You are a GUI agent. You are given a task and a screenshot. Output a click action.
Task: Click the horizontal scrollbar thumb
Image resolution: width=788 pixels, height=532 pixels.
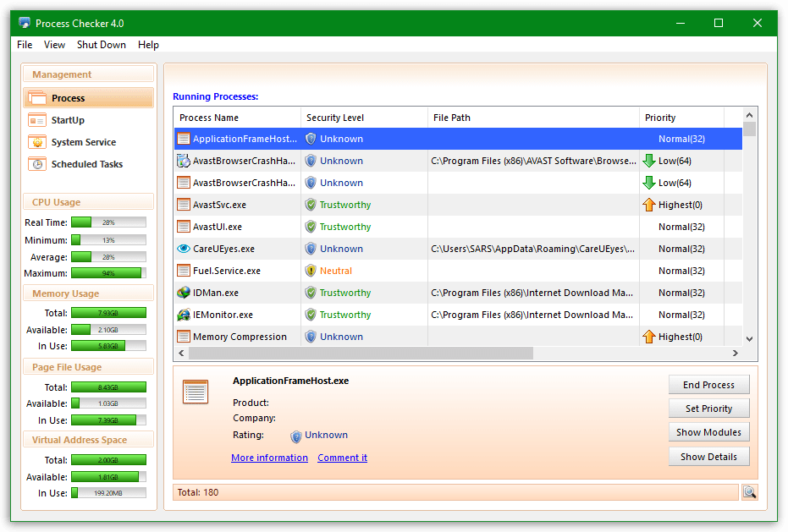361,354
